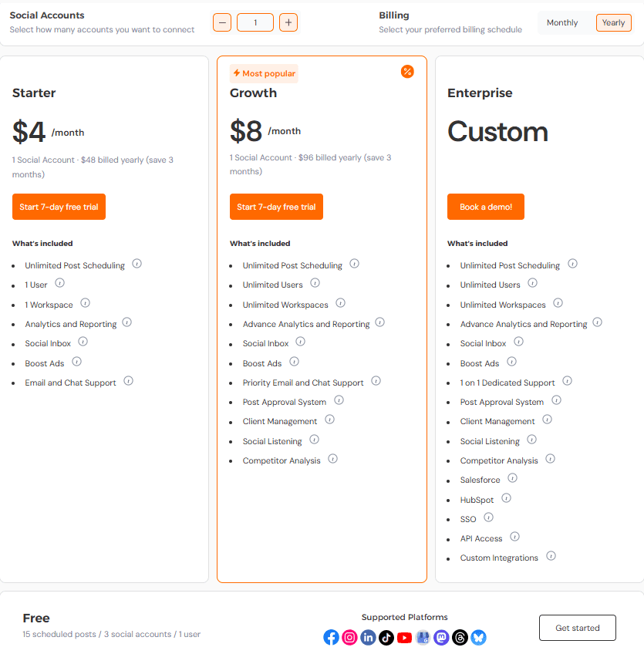The height and width of the screenshot is (654, 644).
Task: Click Book a demo for Enterprise
Action: click(x=485, y=207)
